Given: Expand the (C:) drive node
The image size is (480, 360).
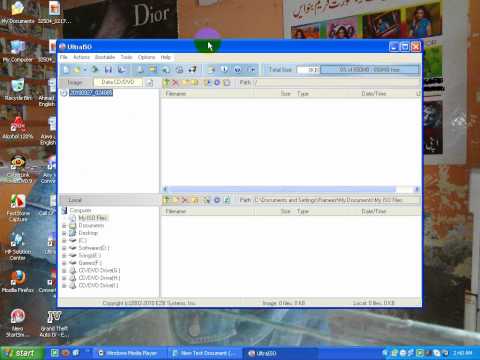Looking at the screenshot, I should (x=64, y=240).
